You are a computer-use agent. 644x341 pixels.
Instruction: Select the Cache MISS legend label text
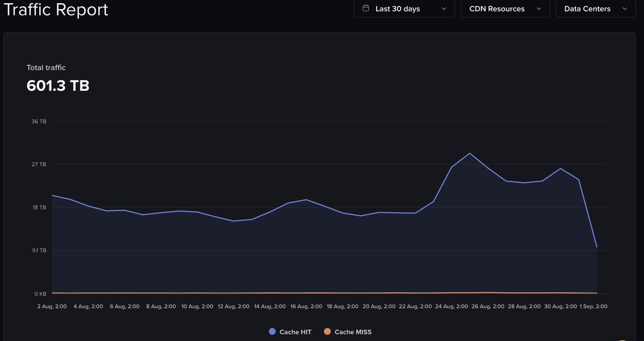tap(353, 332)
